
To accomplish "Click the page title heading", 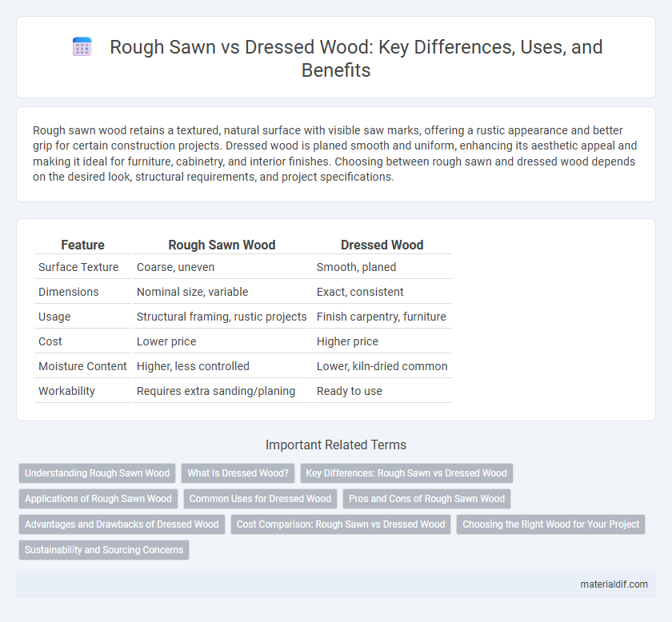I will click(356, 58).
